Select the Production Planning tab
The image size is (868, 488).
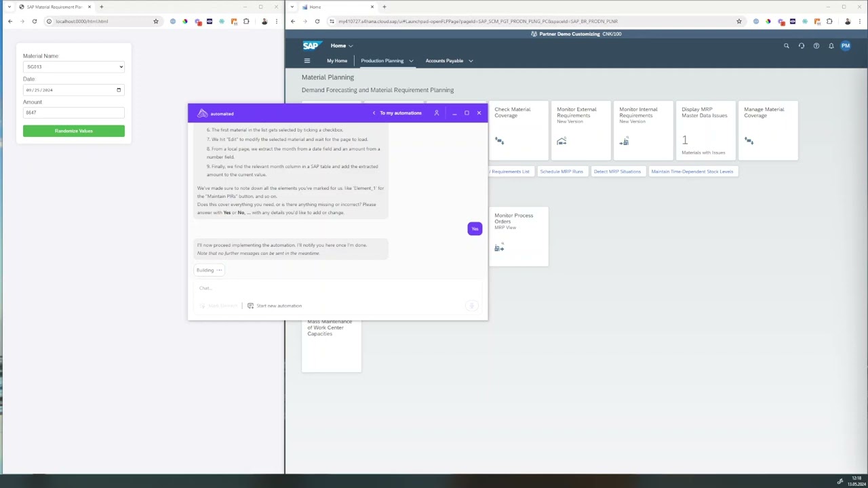tap(382, 61)
